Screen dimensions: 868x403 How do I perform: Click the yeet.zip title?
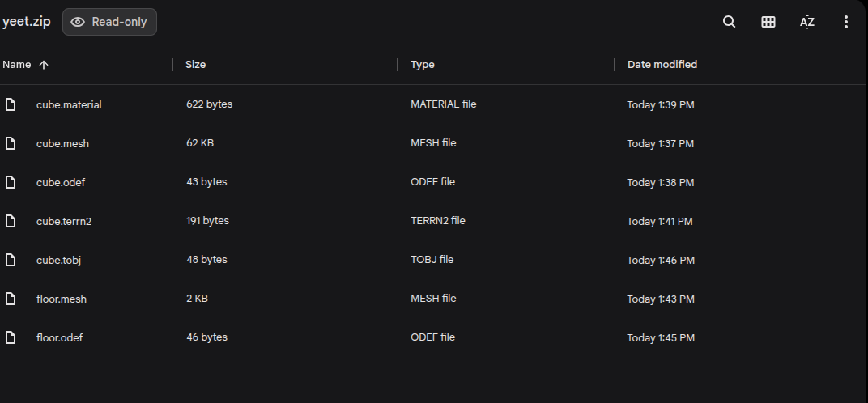[x=27, y=22]
